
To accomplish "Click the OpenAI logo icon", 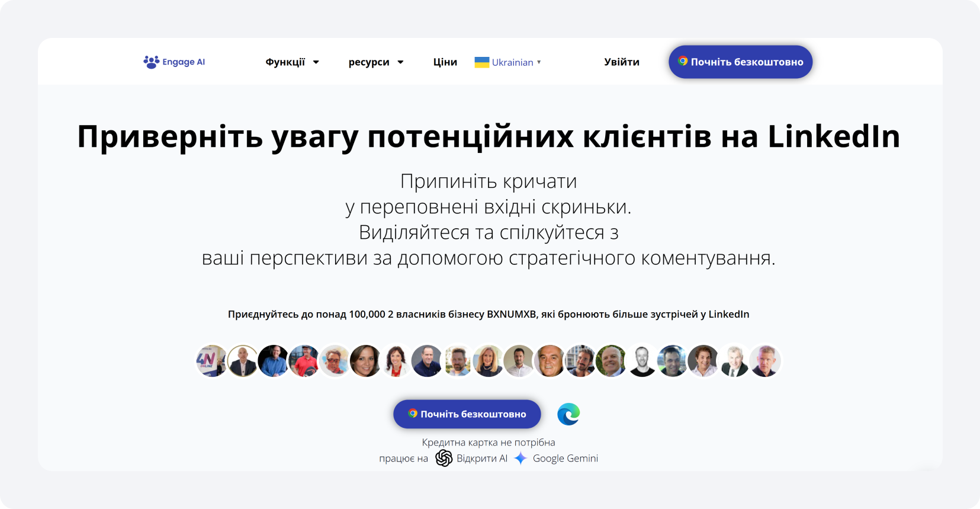I will tap(444, 458).
